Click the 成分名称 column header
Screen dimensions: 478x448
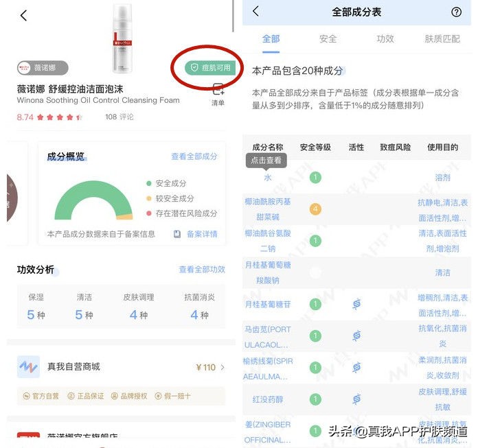coord(268,148)
